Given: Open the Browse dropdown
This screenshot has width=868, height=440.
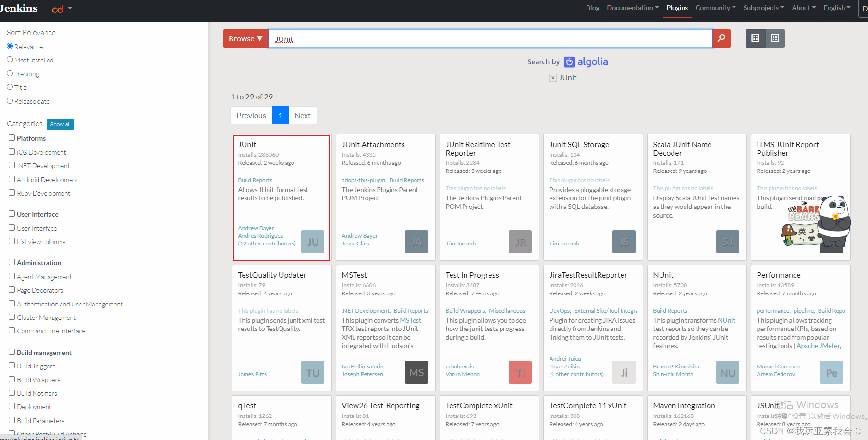Looking at the screenshot, I should coord(245,38).
